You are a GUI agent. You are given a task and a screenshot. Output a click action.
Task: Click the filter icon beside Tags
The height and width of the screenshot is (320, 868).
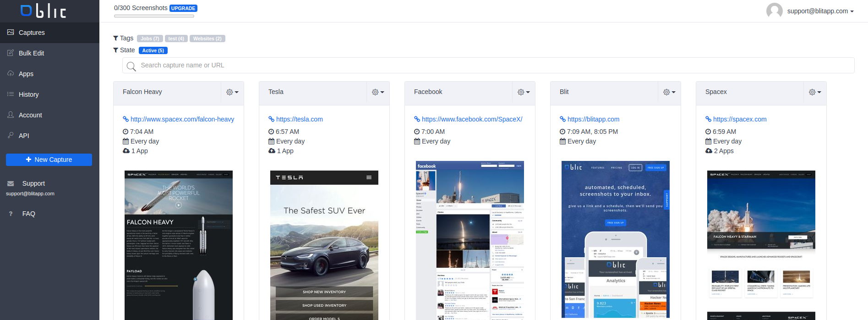(116, 39)
